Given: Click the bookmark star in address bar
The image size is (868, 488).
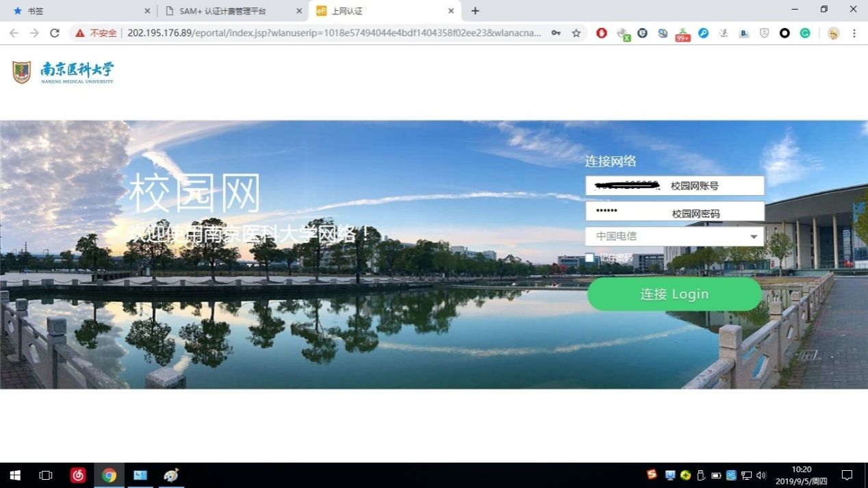Looking at the screenshot, I should click(x=576, y=33).
